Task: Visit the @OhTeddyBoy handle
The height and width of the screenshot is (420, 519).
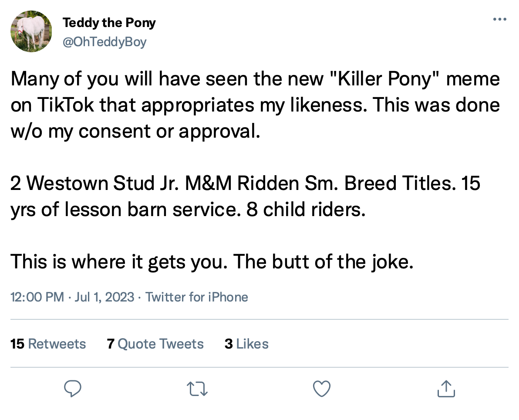Action: point(104,42)
